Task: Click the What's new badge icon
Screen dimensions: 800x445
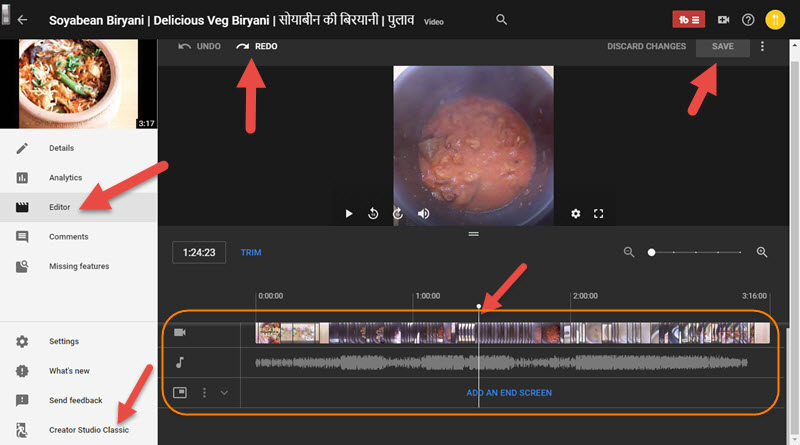Action: point(22,371)
